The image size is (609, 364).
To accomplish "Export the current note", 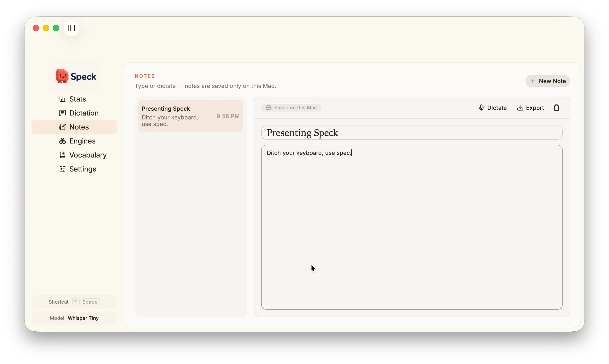I will (530, 108).
